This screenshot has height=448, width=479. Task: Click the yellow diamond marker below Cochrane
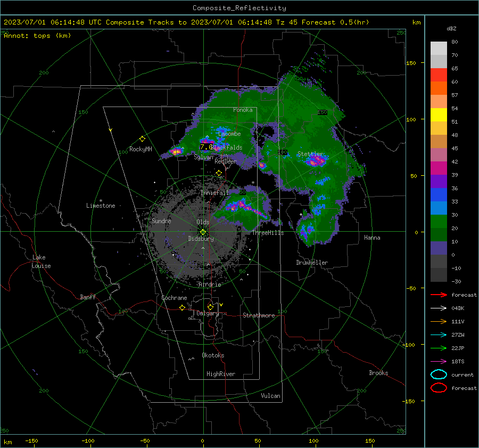(x=183, y=308)
